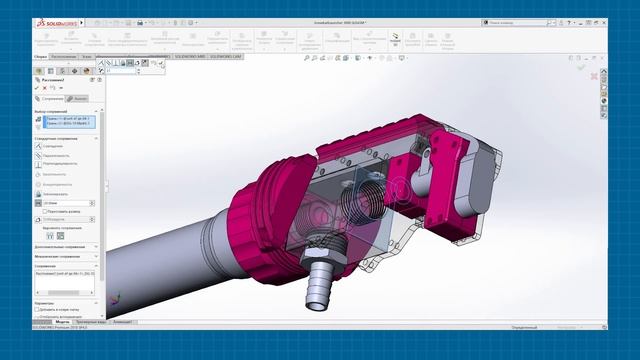
Task: Choose Coincident in Standard Mates list
Action: click(x=53, y=146)
